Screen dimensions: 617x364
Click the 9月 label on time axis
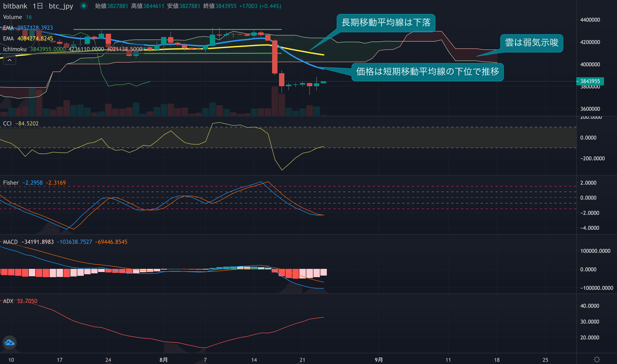pyautogui.click(x=379, y=360)
